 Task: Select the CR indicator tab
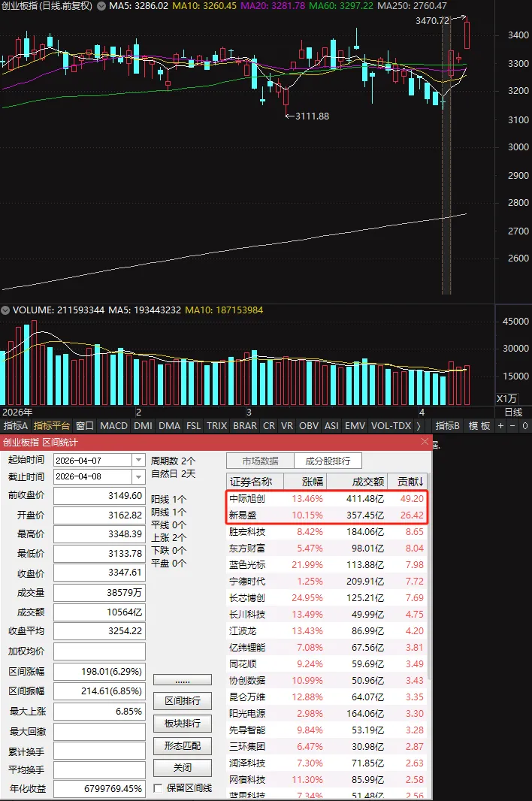pos(269,425)
